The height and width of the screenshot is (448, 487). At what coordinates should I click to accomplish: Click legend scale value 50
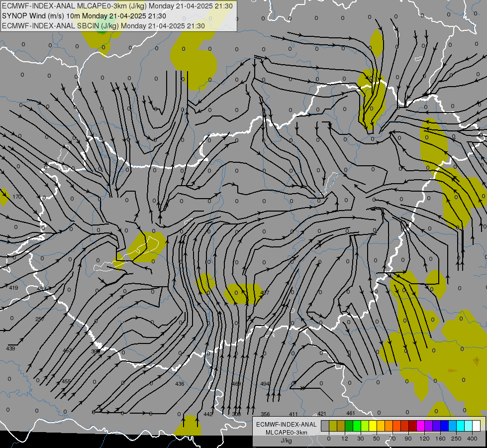point(377,439)
